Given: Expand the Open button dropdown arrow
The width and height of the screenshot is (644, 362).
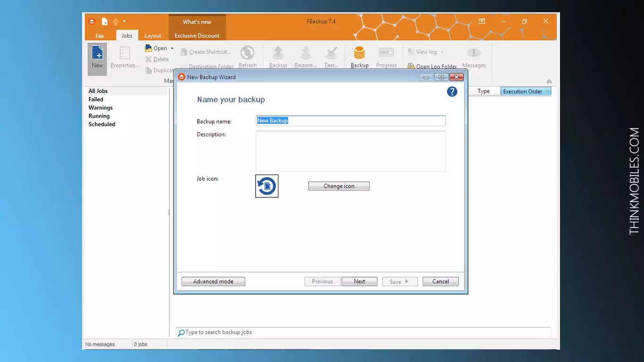Looking at the screenshot, I should 172,48.
